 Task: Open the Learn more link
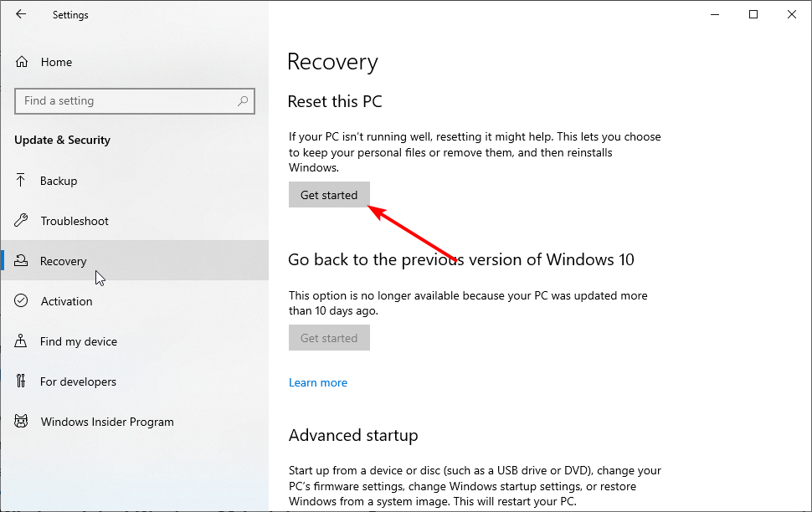point(318,381)
